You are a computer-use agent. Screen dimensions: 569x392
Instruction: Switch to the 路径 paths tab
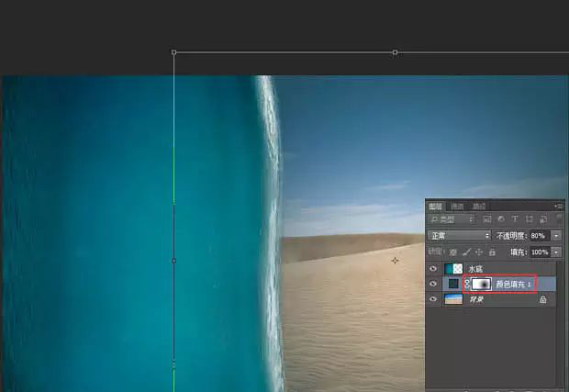pos(478,206)
